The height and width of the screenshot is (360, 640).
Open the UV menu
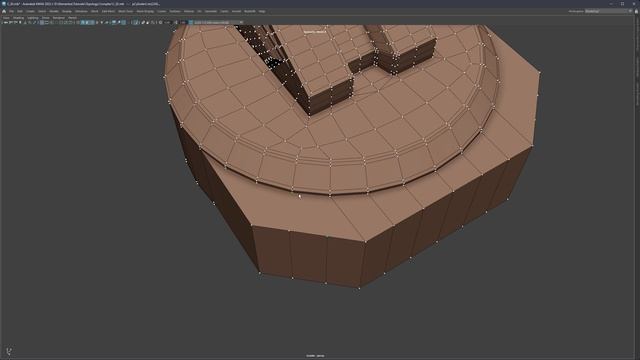pyautogui.click(x=200, y=11)
